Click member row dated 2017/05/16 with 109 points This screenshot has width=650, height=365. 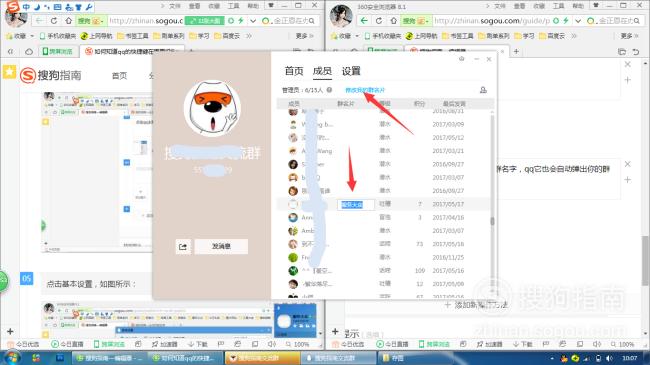click(385, 270)
